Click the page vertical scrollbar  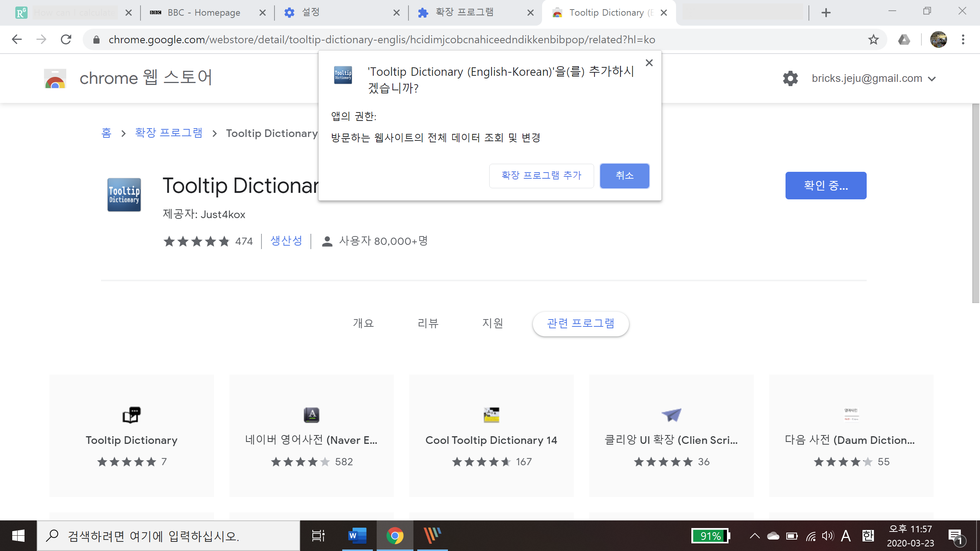(x=975, y=203)
